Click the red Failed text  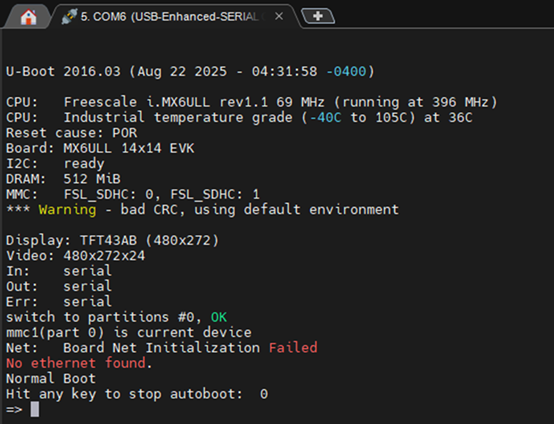(x=293, y=348)
